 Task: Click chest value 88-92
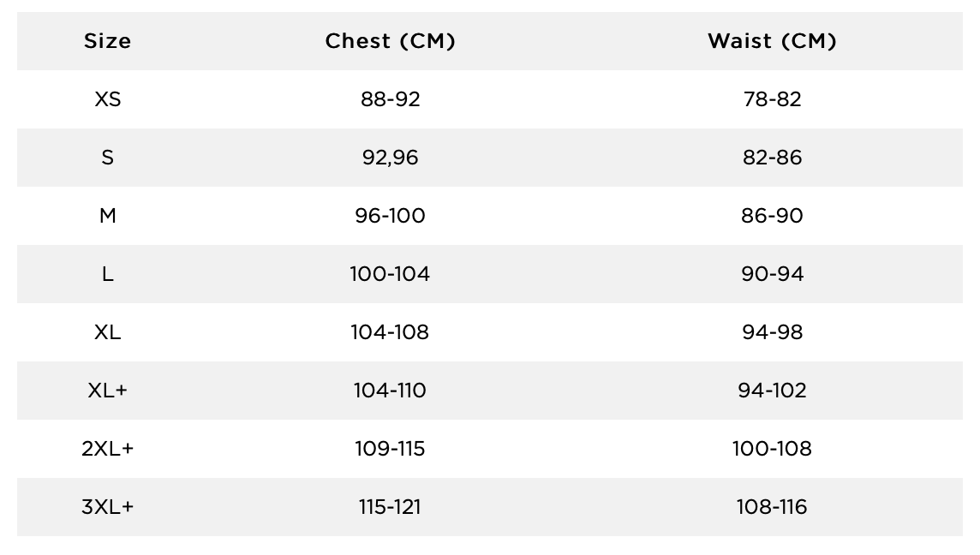(390, 99)
